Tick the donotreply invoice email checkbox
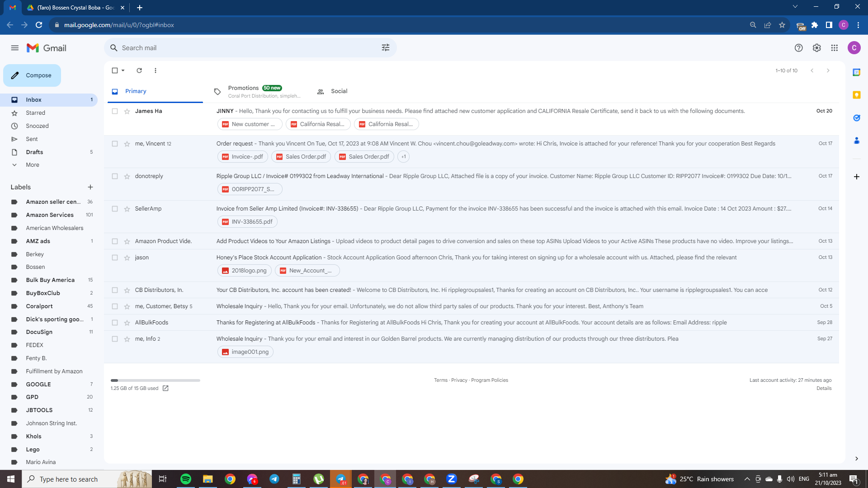 pos(115,176)
